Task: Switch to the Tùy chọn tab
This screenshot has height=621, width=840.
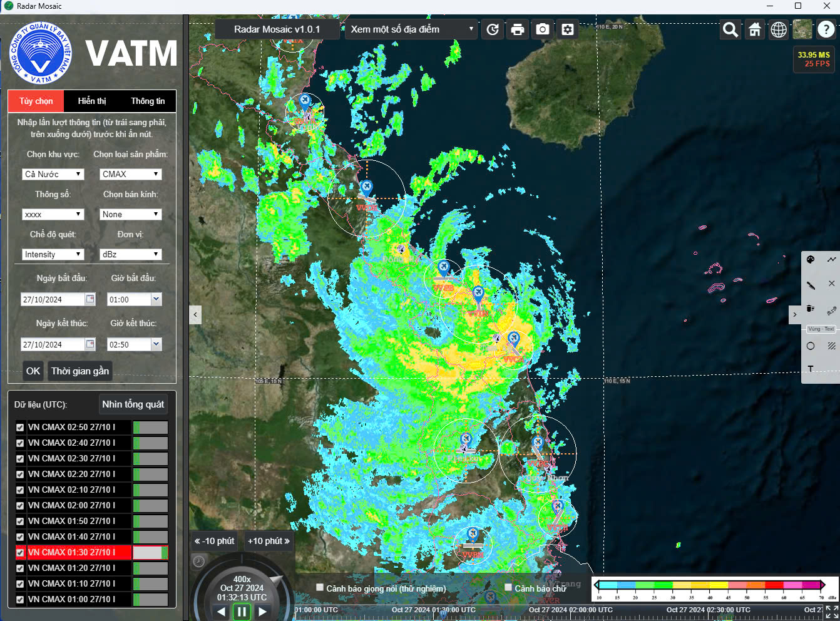Action: [x=36, y=101]
